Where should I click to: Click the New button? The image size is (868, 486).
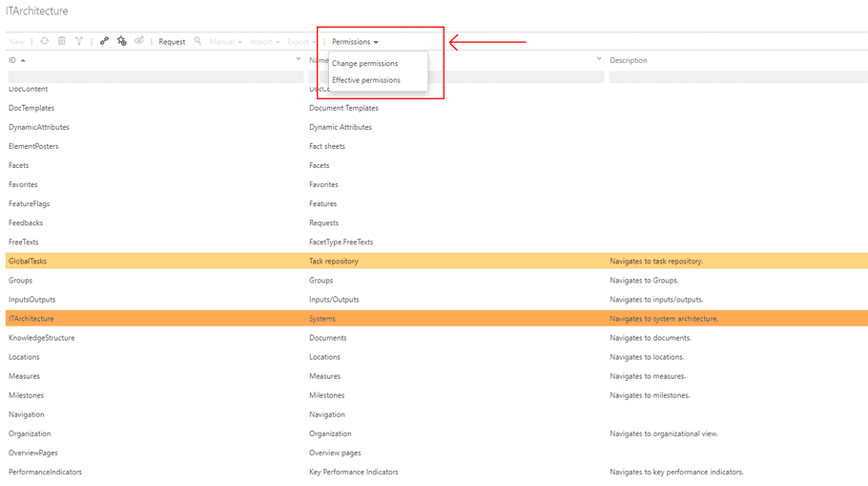click(x=16, y=42)
